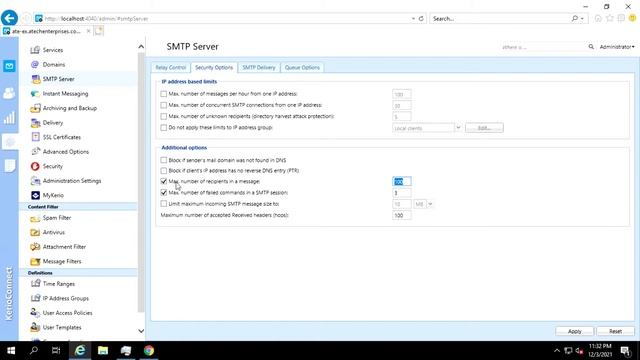This screenshot has width=640, height=360.
Task: Open Message Filters icon
Action: [35, 261]
